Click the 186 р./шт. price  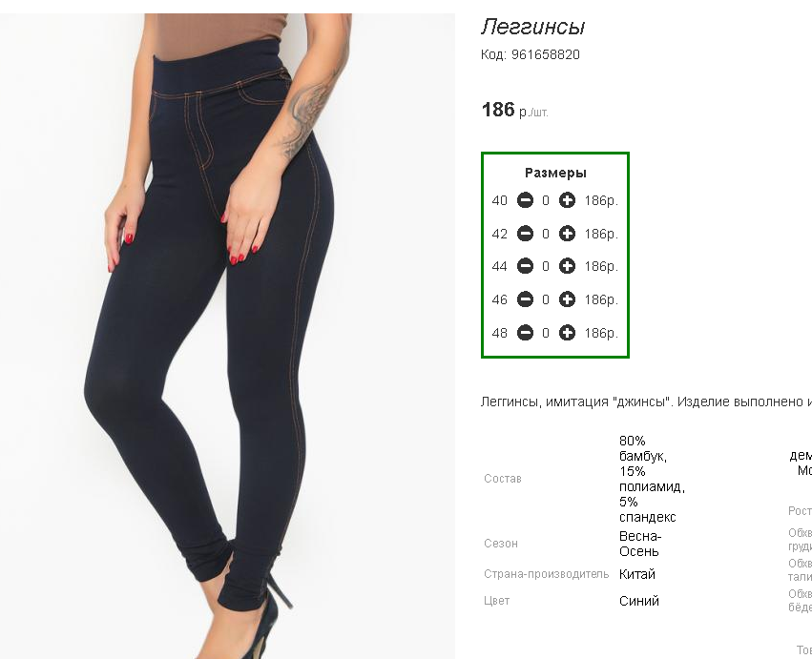point(514,111)
